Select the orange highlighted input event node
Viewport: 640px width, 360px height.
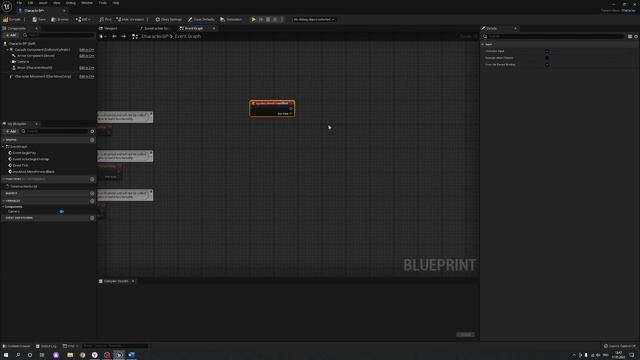272,108
